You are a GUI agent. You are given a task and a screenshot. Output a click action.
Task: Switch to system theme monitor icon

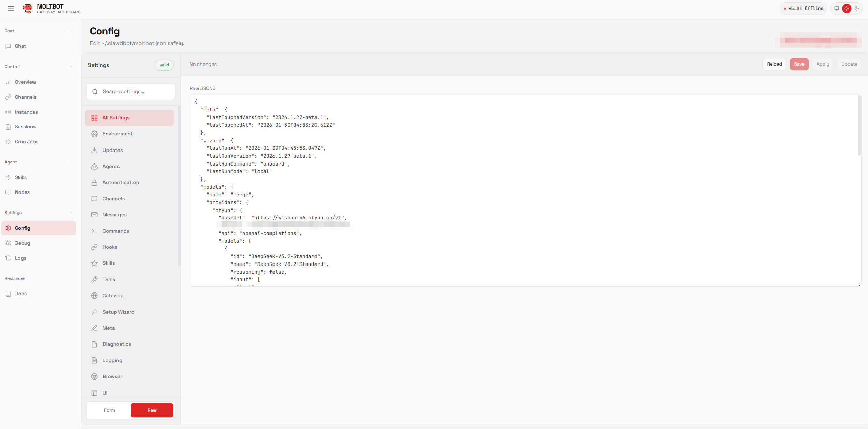[837, 9]
